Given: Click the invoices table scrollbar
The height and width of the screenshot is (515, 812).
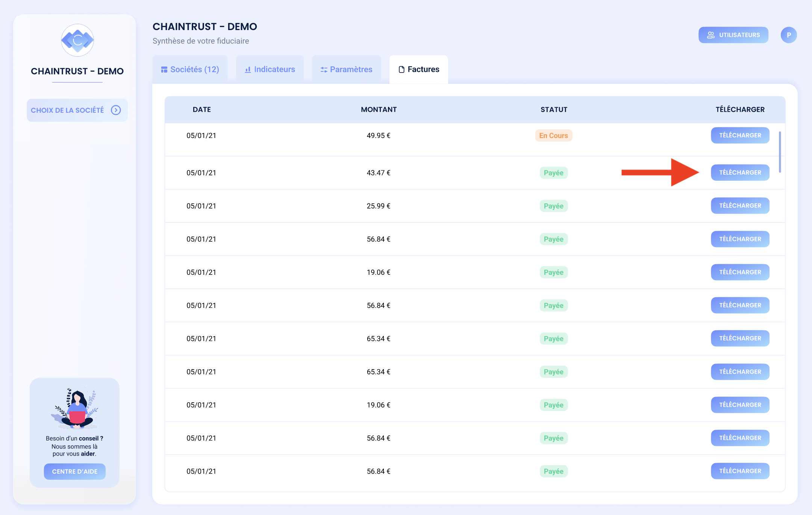Looking at the screenshot, I should click(x=780, y=152).
